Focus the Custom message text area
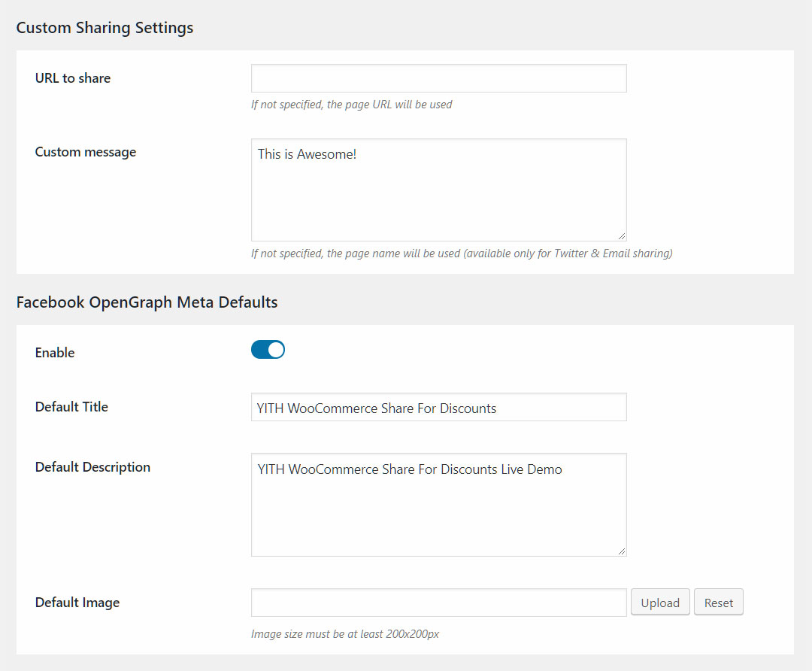Screen dimensions: 812x671 click(438, 190)
